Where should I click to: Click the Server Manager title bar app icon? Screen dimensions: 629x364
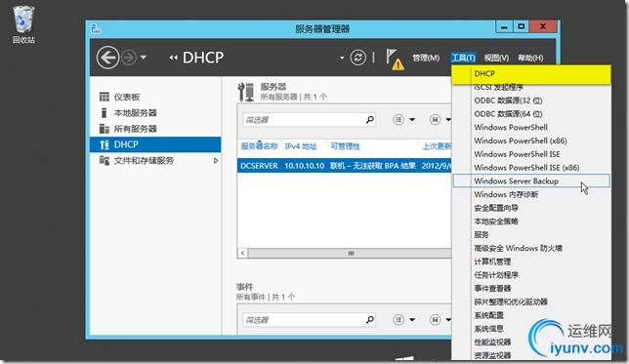[x=96, y=29]
